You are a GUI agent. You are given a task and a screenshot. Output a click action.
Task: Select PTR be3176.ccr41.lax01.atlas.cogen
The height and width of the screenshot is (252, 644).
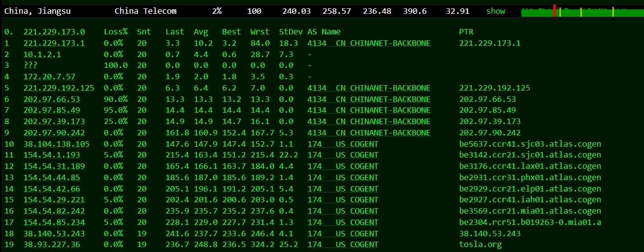point(530,166)
